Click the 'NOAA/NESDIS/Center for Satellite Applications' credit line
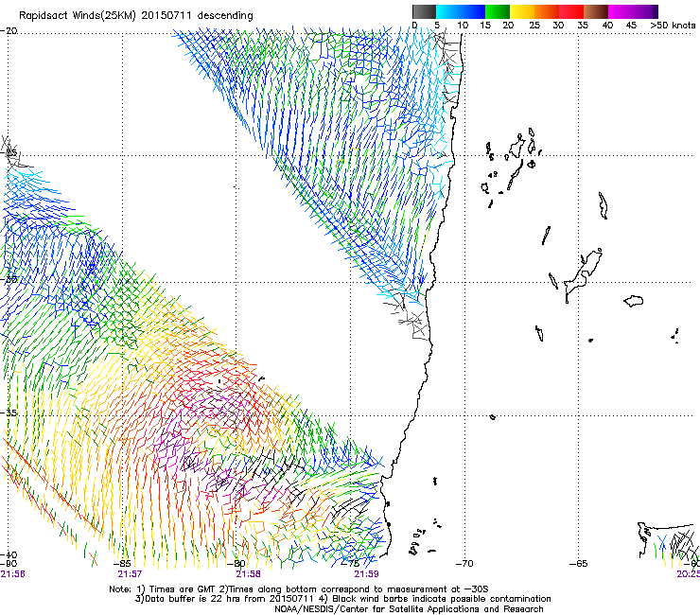Screen dimensions: 700x615 coord(409,609)
